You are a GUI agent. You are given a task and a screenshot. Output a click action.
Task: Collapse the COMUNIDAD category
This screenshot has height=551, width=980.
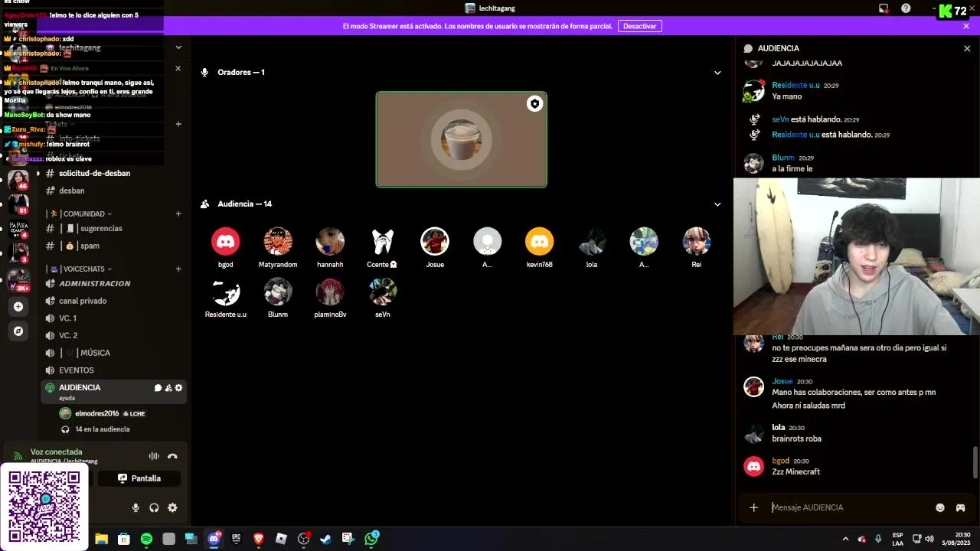pos(80,214)
